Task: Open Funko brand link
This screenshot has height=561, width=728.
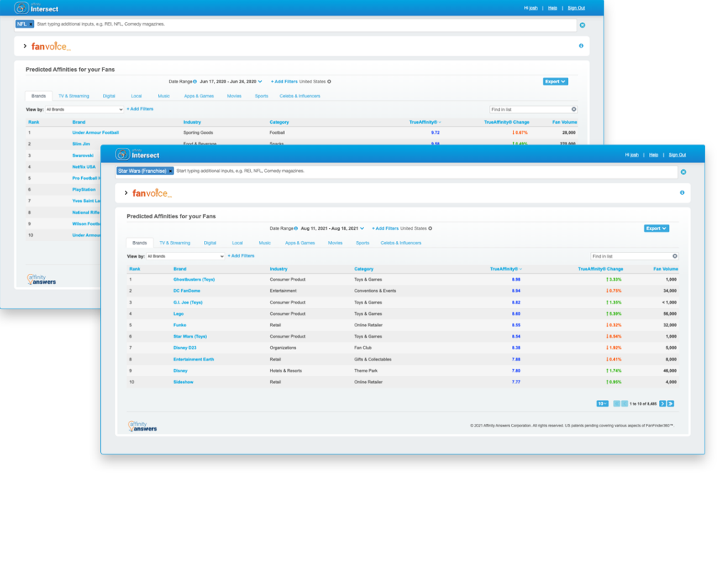Action: click(x=180, y=325)
